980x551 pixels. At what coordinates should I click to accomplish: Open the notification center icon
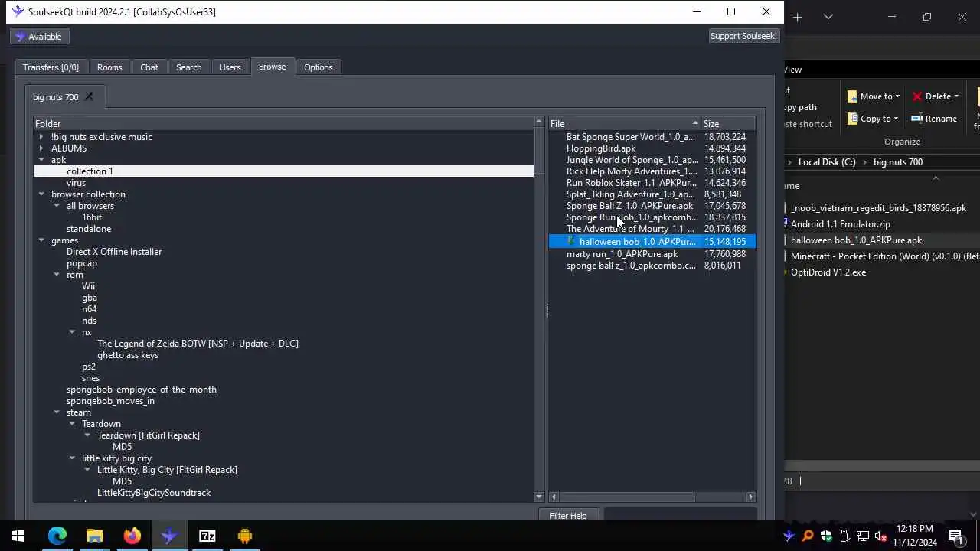tap(955, 536)
